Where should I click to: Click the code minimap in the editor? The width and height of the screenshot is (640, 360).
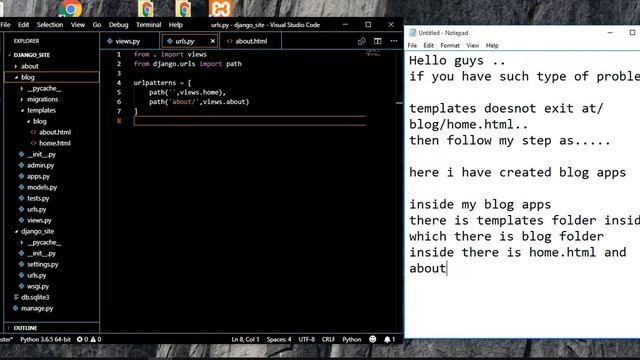[373, 53]
